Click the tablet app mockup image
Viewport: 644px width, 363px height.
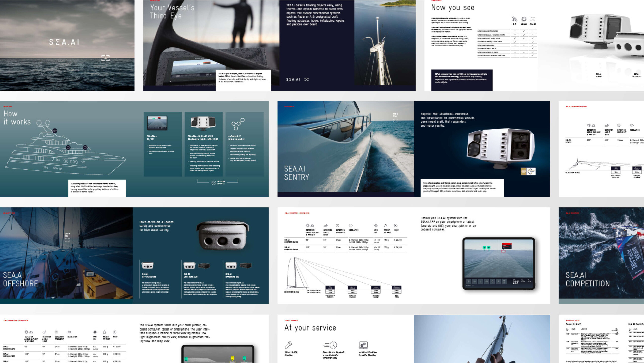click(499, 263)
